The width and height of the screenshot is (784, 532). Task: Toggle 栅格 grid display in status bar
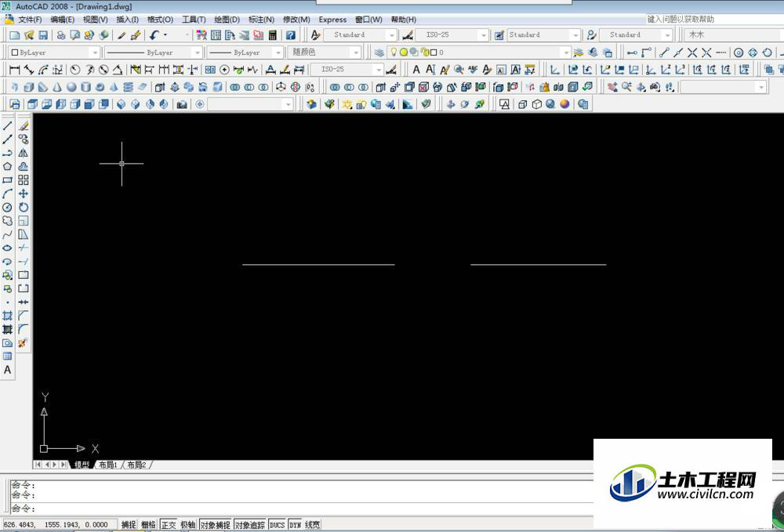(148, 524)
